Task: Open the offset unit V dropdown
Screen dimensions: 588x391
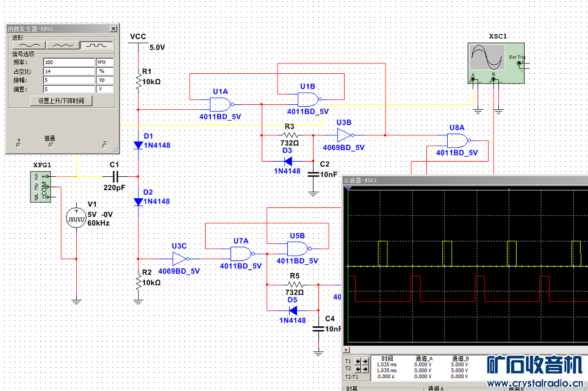Action: pos(104,89)
